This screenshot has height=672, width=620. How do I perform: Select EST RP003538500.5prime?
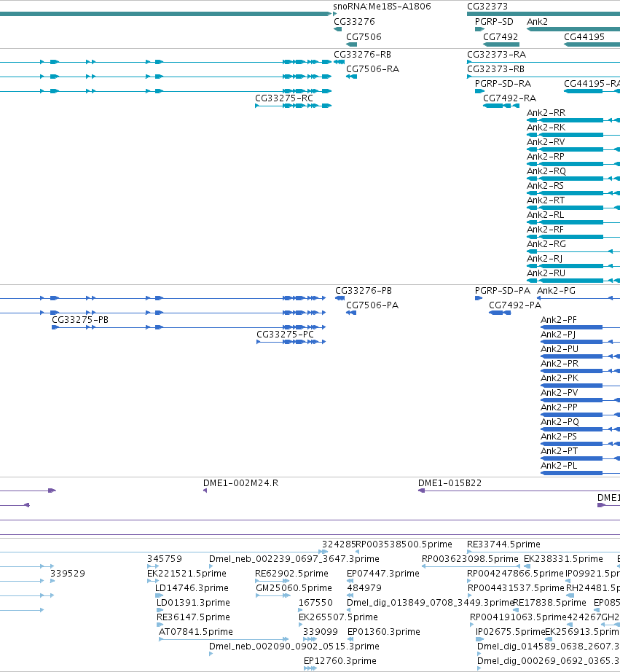(x=404, y=544)
